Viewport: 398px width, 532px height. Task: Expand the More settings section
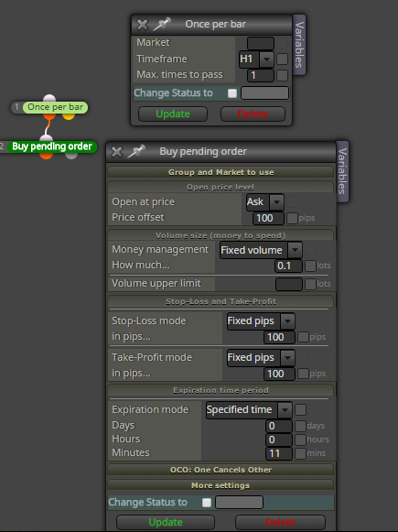[221, 485]
